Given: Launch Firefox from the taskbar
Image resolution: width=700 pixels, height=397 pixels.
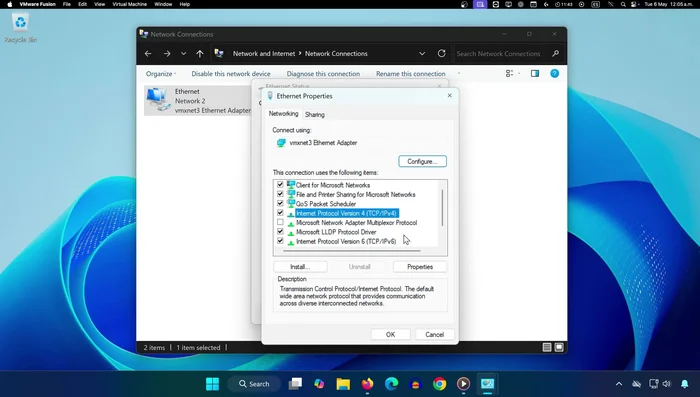Looking at the screenshot, I should [367, 384].
